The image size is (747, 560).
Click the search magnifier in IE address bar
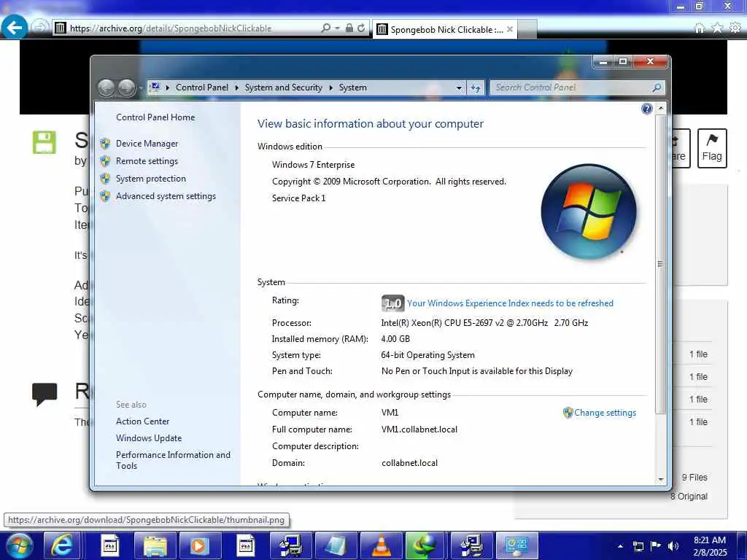click(x=326, y=28)
